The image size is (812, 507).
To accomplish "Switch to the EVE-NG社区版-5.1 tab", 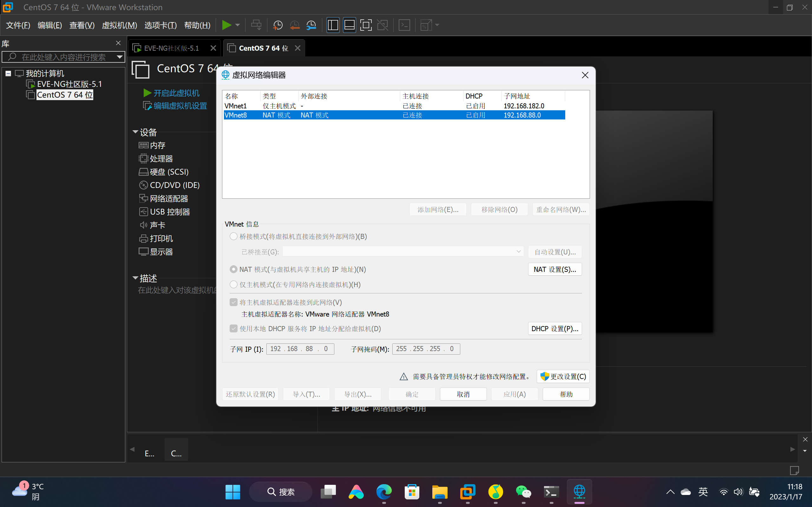I will (171, 48).
